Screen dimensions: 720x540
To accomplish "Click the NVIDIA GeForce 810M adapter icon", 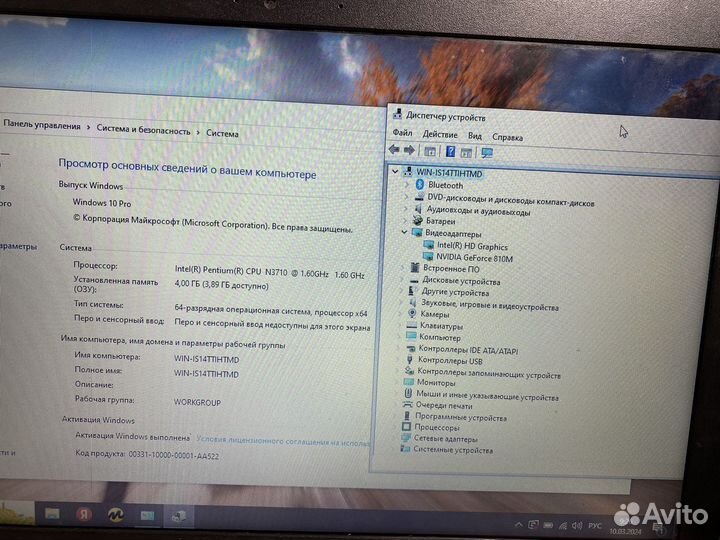I will coord(428,256).
